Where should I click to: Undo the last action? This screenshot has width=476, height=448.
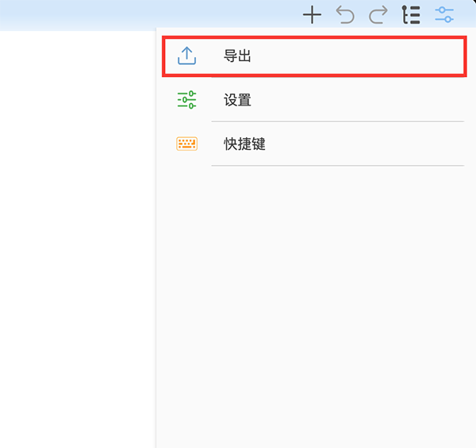(345, 14)
